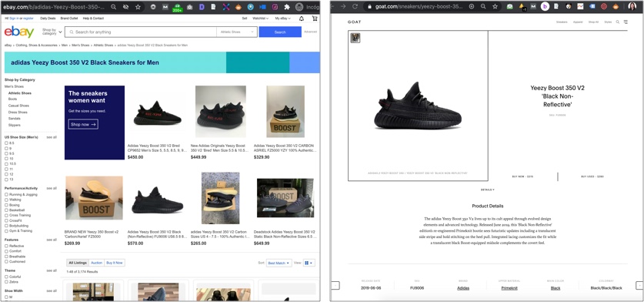Screen dimensions: 644x302
Task: Switch to the Auction tab
Action: pyautogui.click(x=96, y=263)
